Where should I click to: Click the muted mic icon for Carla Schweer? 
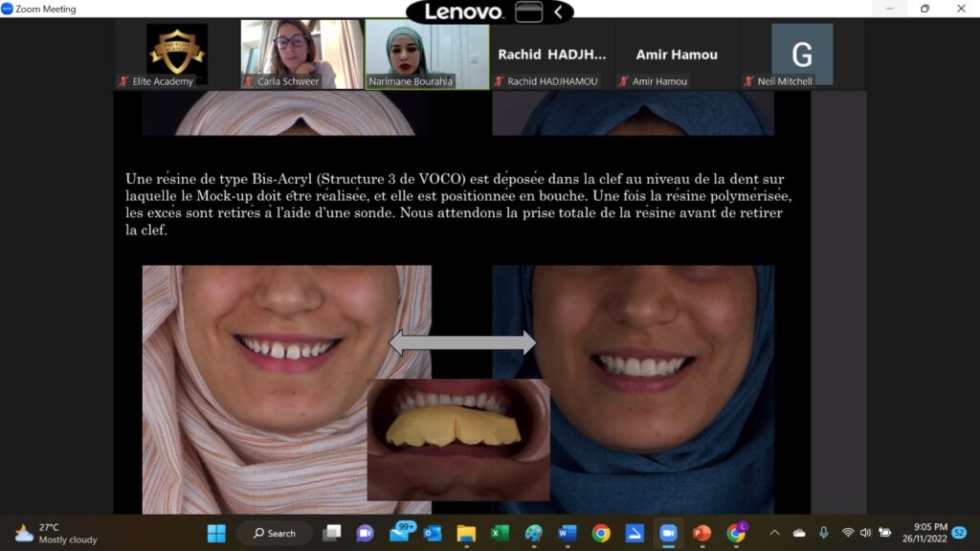tap(249, 81)
